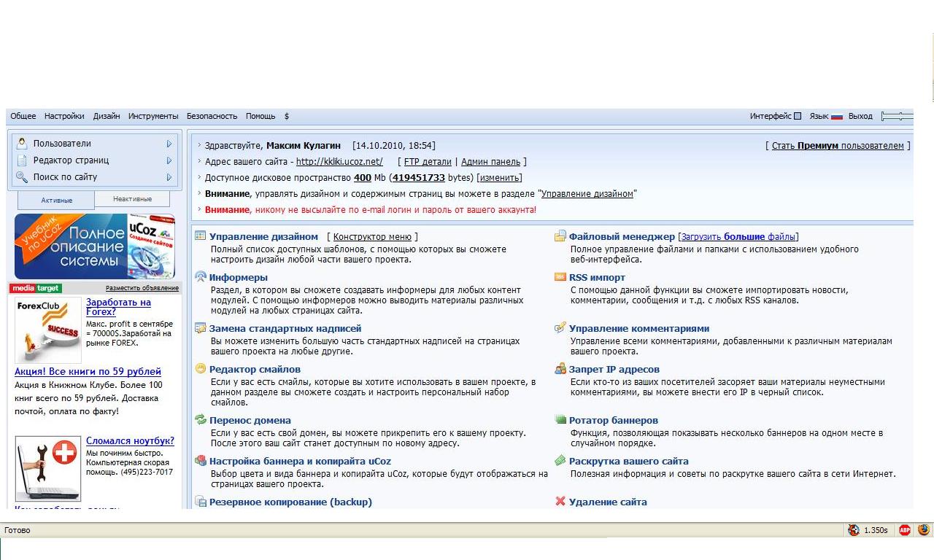
Task: Click the RSS импорт heading
Action: [597, 278]
